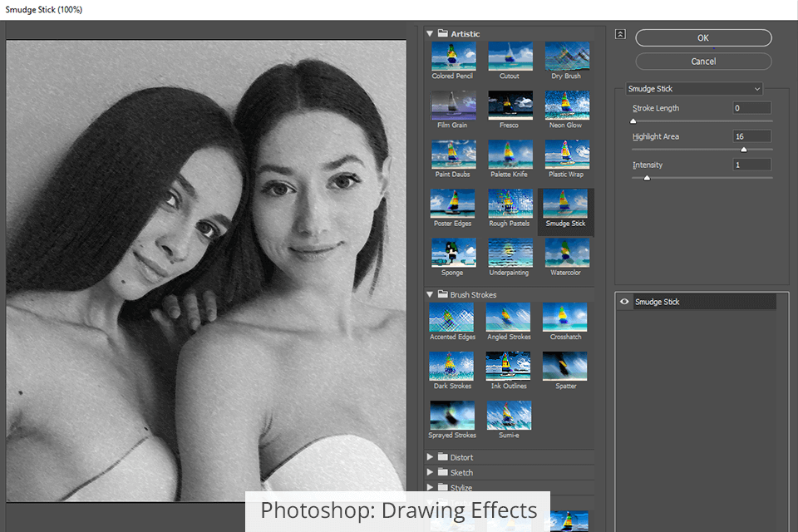Viewport: 798px width, 532px height.
Task: Click the Highlight Area slider handle
Action: tap(743, 150)
